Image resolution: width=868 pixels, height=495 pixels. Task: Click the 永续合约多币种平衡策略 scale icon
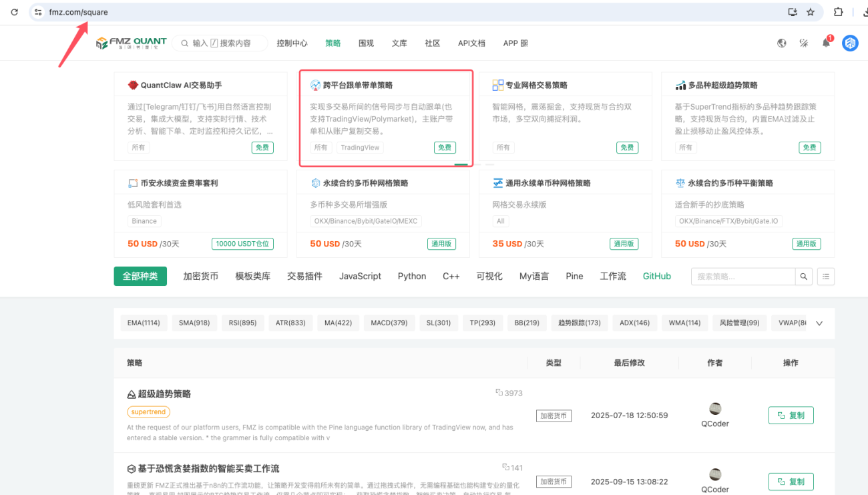(680, 183)
